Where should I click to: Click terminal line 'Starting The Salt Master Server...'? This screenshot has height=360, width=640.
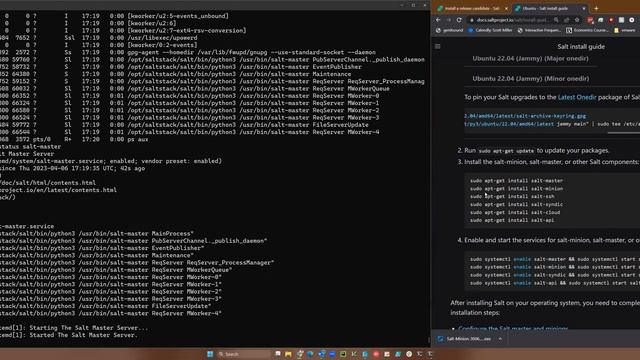74,328
